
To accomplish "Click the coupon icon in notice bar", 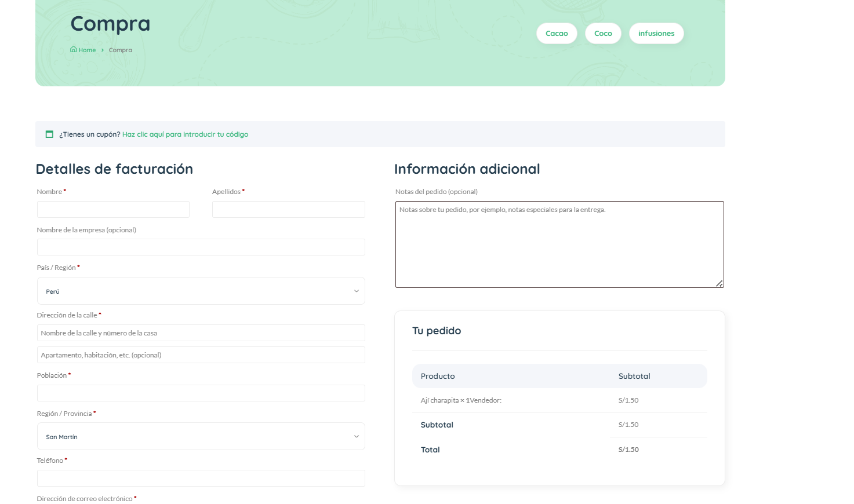I will point(49,134).
